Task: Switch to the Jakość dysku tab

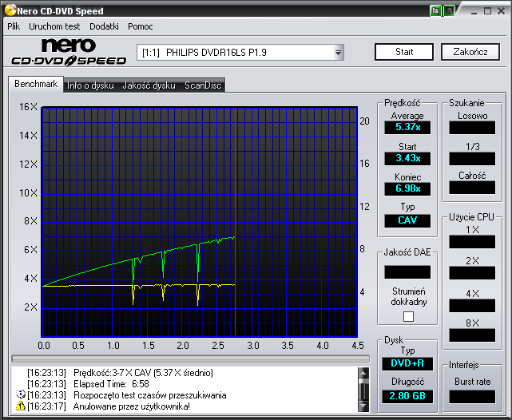Action: tap(149, 85)
